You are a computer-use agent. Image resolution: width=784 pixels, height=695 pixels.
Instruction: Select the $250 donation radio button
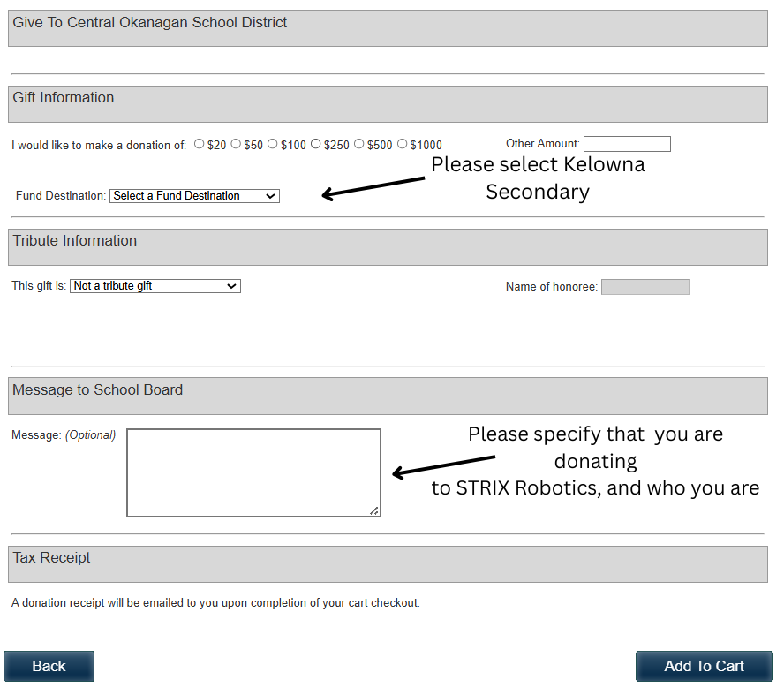pos(316,144)
